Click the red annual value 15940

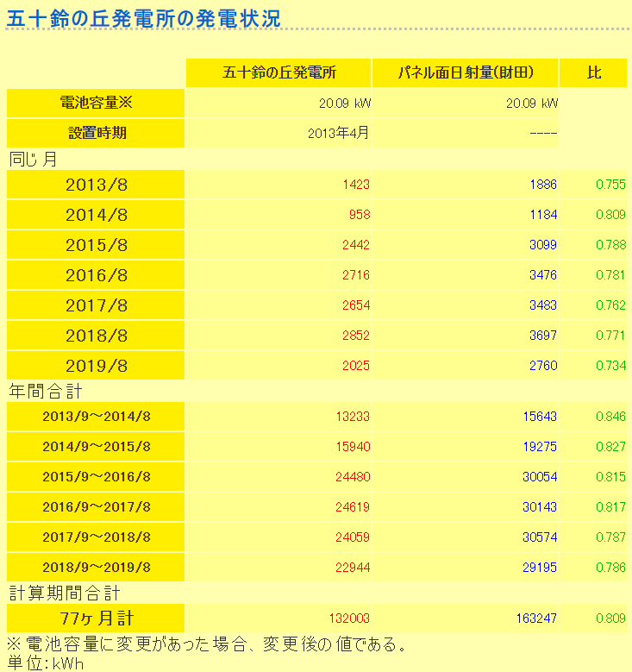tap(353, 447)
